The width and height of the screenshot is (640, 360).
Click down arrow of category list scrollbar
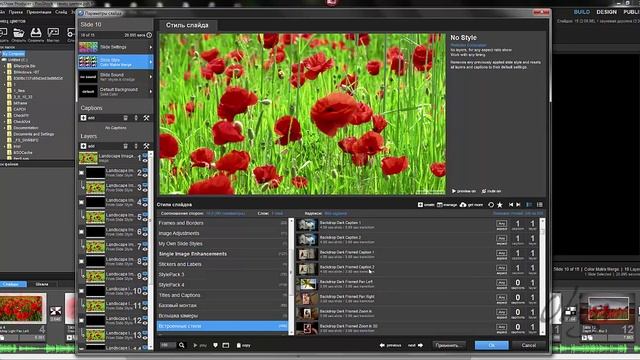click(291, 333)
